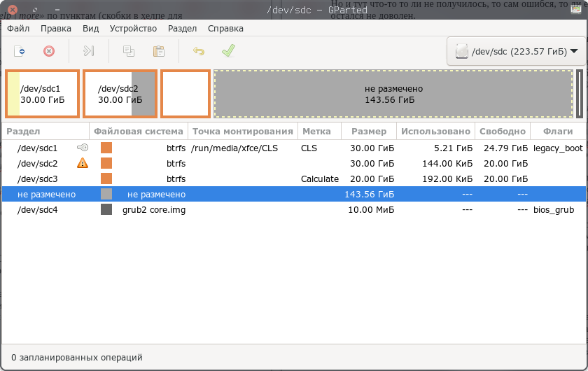This screenshot has width=588, height=371.
Task: Click the 192.00 КиБ used value
Action: point(447,179)
